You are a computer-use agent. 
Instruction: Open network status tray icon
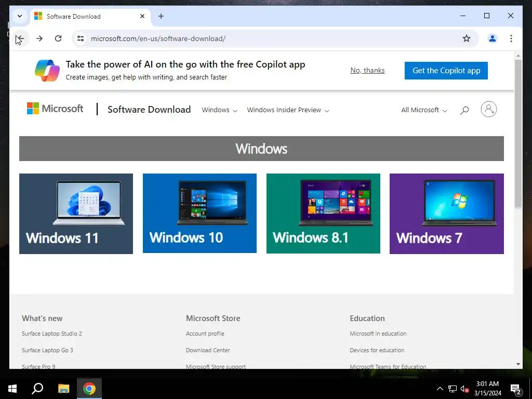(453, 389)
